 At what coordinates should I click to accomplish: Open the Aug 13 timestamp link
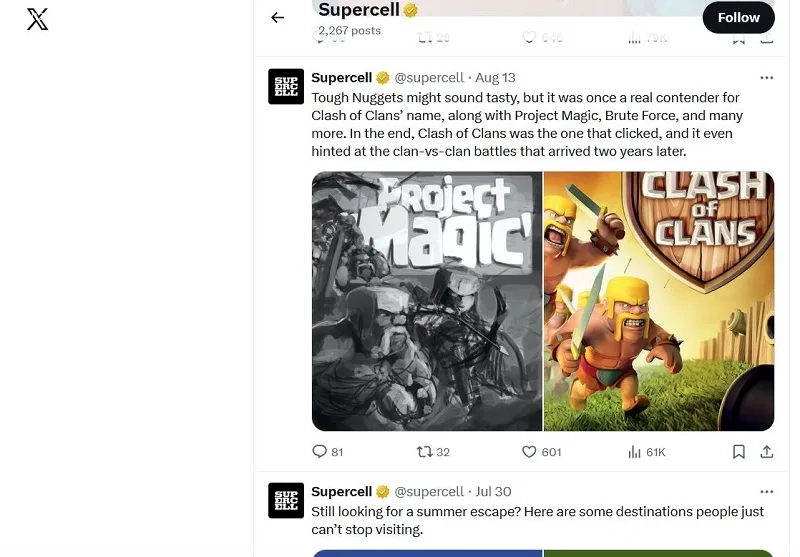pos(495,78)
